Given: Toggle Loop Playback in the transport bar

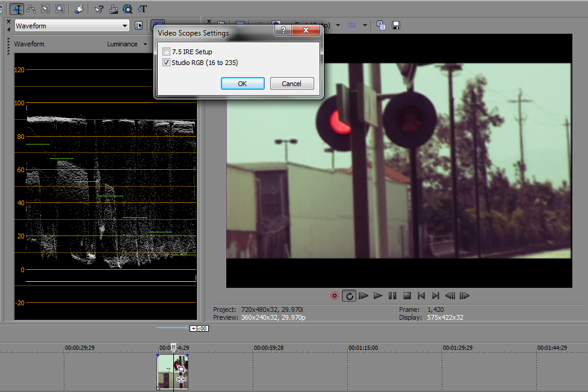Looking at the screenshot, I should pyautogui.click(x=349, y=296).
